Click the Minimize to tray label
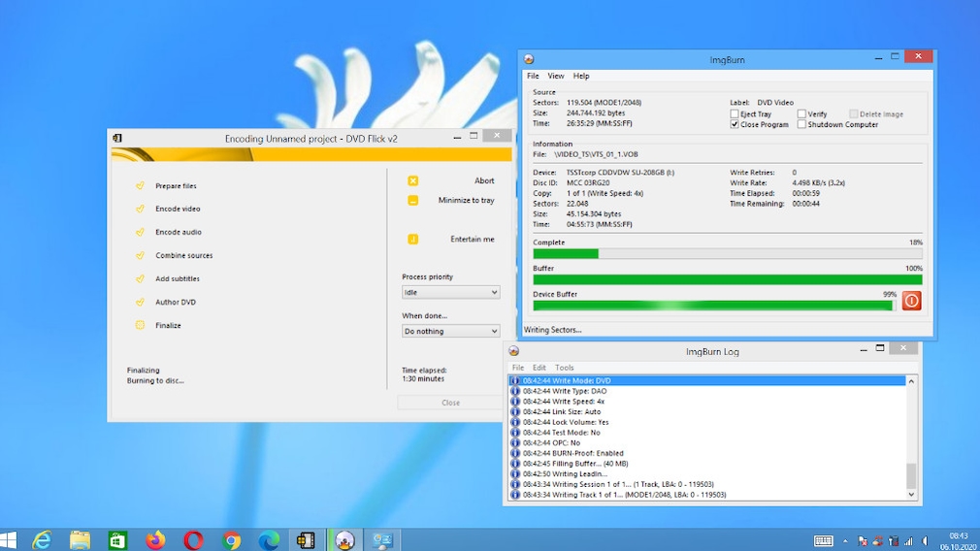 click(467, 201)
